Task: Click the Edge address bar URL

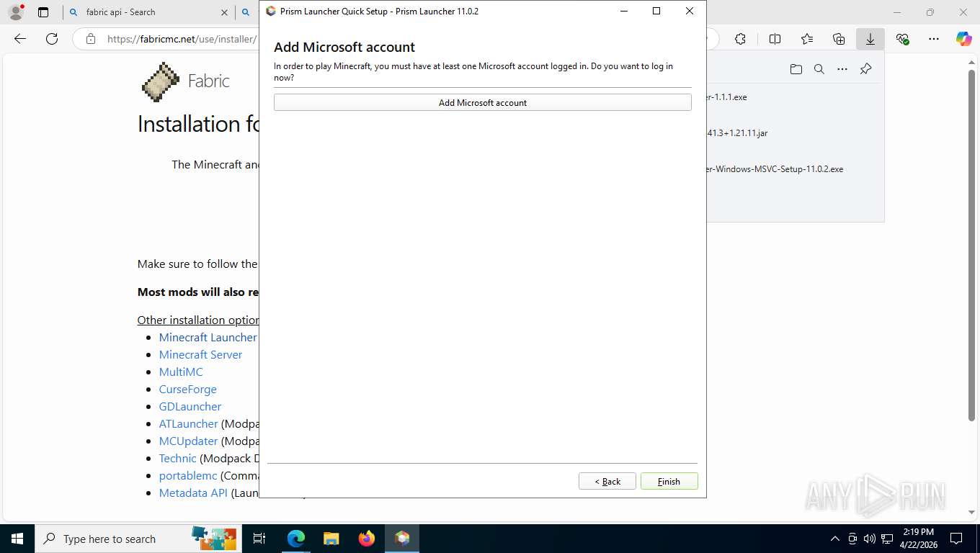Action: [182, 39]
